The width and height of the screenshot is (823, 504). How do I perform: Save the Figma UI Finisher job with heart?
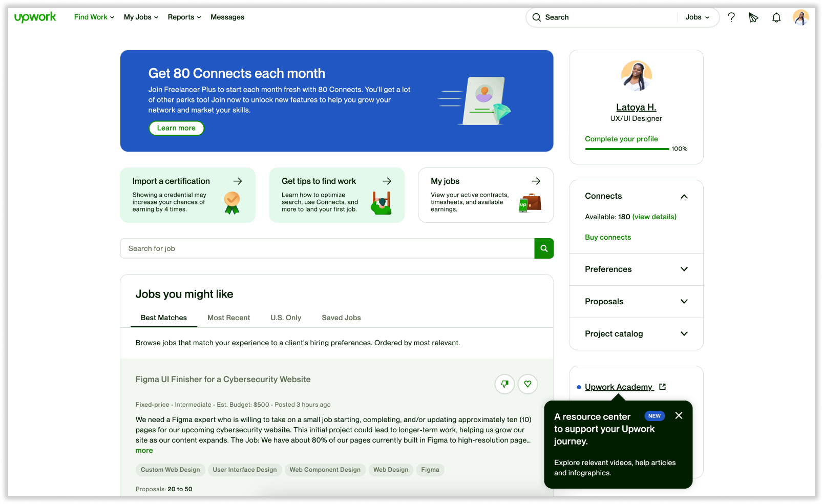(527, 384)
